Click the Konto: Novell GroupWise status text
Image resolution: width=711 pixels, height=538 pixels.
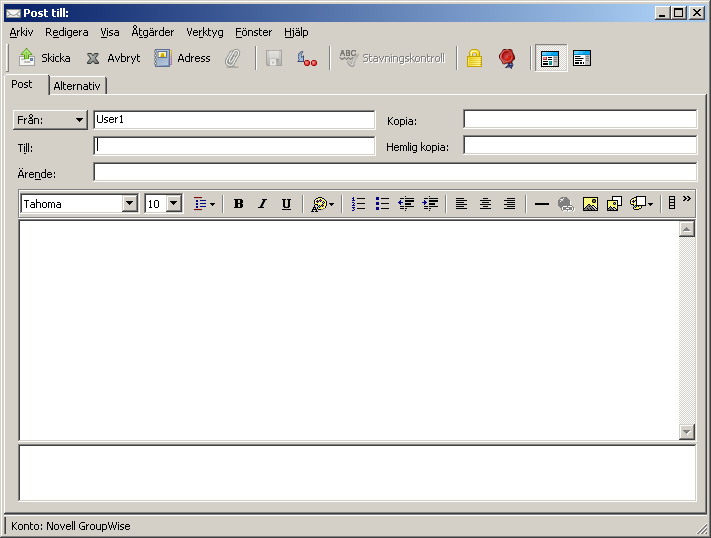[x=71, y=526]
